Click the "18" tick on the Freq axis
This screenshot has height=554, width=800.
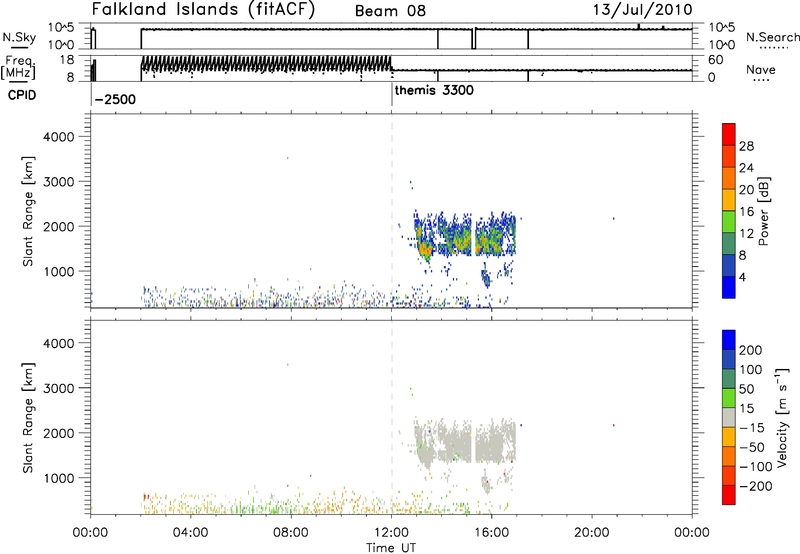[67, 60]
